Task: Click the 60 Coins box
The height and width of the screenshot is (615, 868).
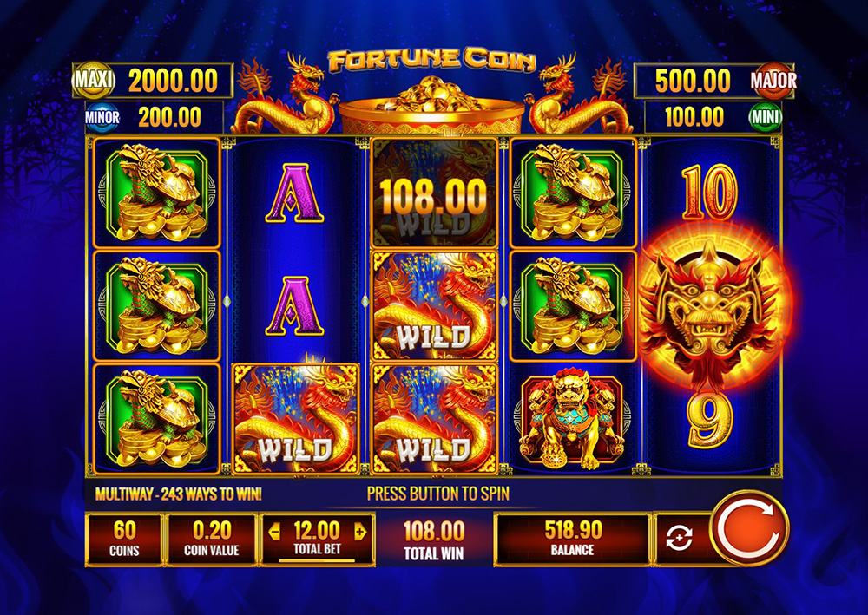Action: tap(124, 539)
